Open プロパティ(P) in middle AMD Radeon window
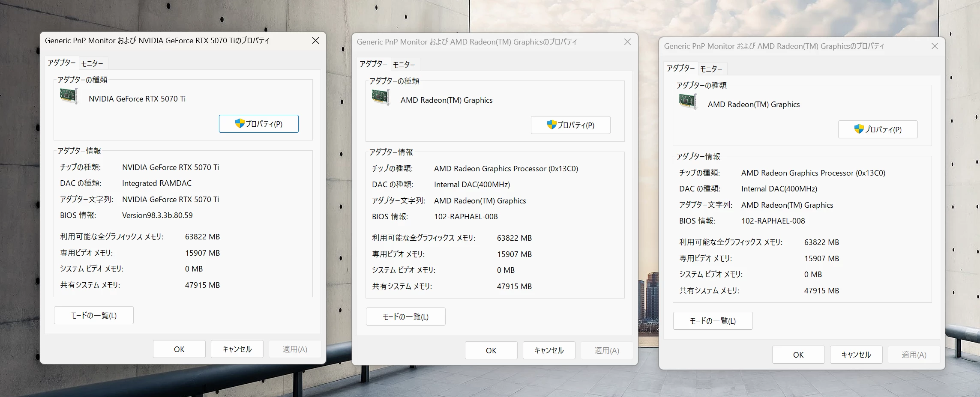This screenshot has width=980, height=397. [x=571, y=125]
